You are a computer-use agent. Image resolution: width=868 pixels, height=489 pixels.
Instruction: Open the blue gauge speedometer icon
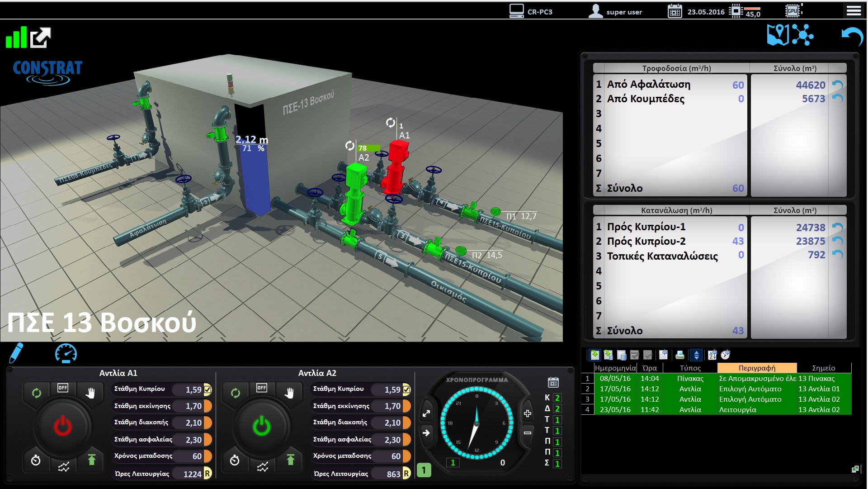66,353
